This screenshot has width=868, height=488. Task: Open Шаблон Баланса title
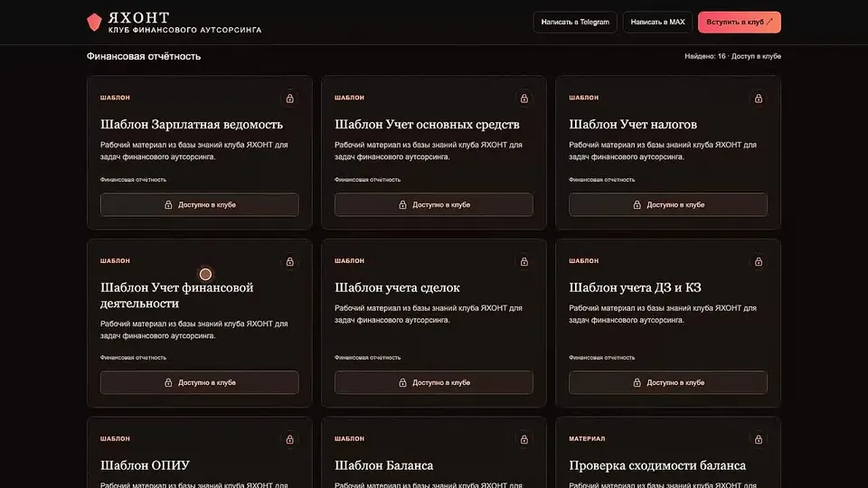click(383, 465)
